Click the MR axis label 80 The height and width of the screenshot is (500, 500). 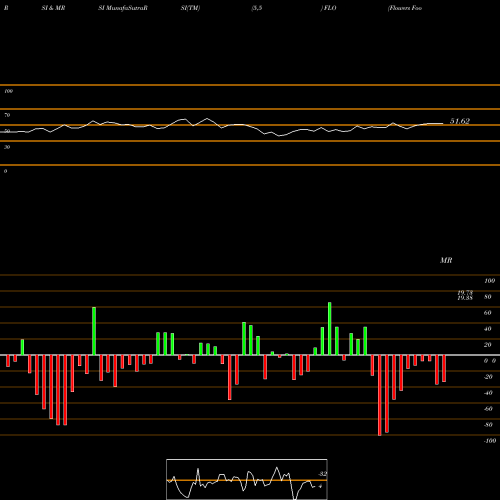point(488,297)
